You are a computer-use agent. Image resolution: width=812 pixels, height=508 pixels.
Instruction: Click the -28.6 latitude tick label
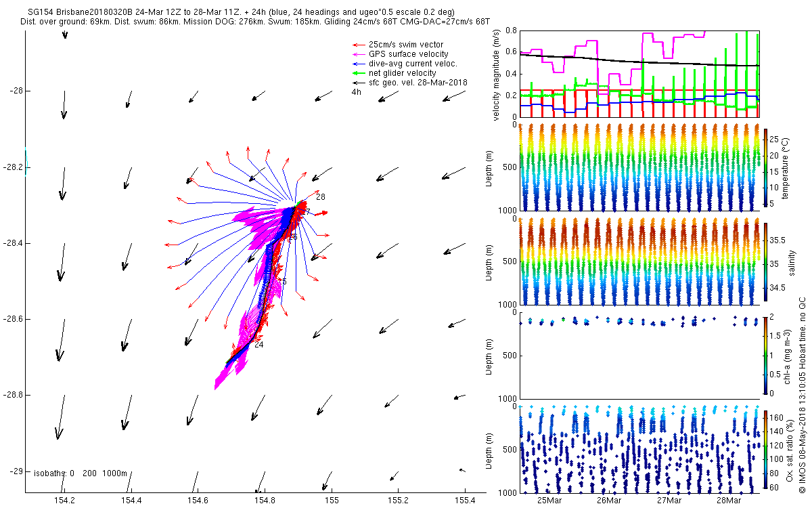pyautogui.click(x=12, y=319)
